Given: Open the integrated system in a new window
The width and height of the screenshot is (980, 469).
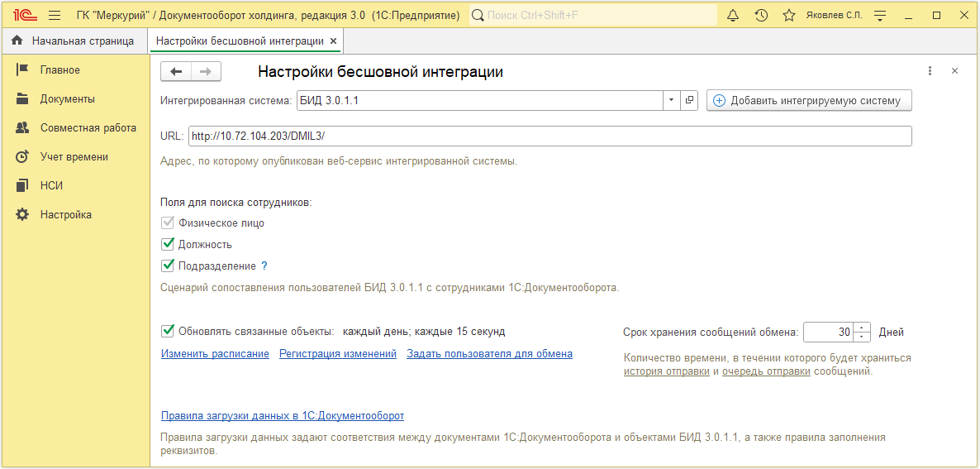Looking at the screenshot, I should click(x=690, y=101).
